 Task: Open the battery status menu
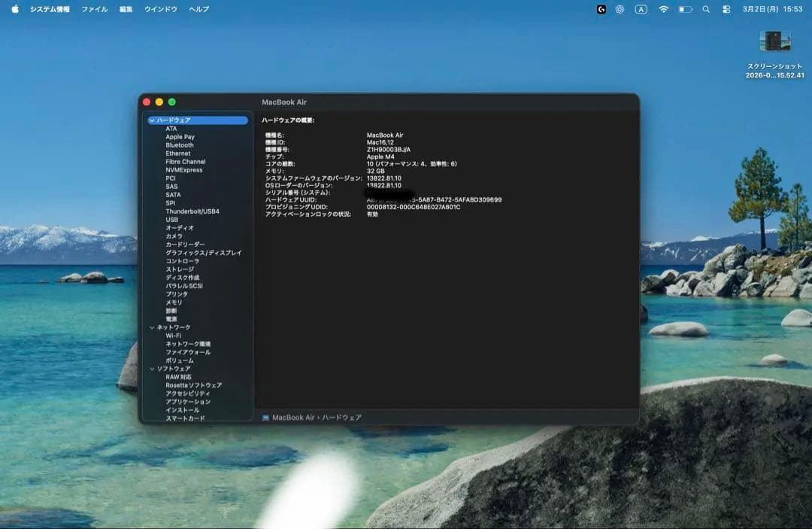[x=685, y=9]
